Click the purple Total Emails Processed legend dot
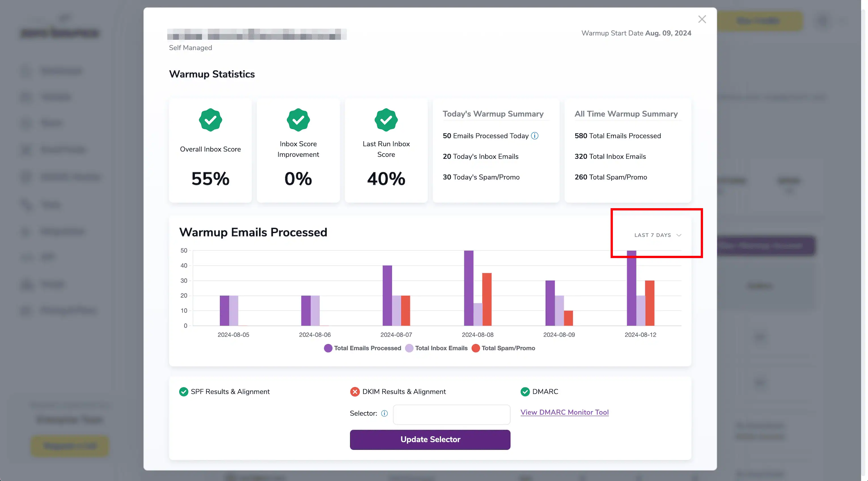 point(328,348)
